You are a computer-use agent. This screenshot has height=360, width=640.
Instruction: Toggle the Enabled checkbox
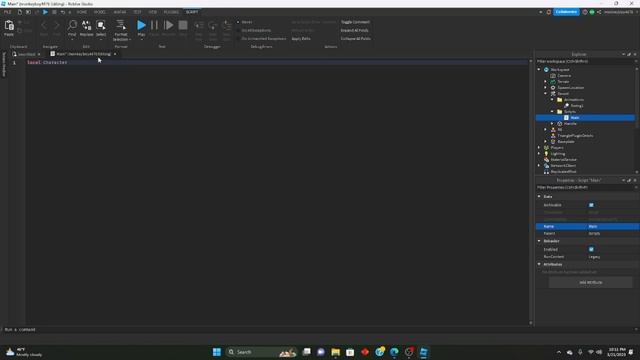[591, 249]
